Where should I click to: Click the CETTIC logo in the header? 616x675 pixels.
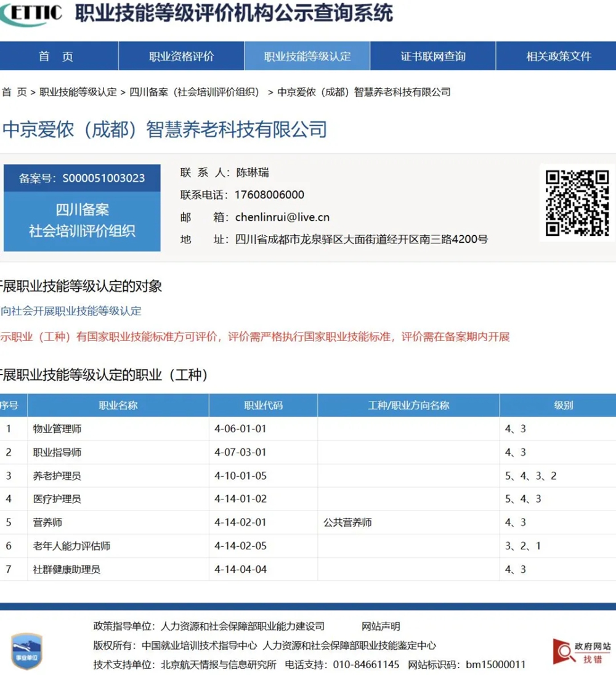pos(31,14)
